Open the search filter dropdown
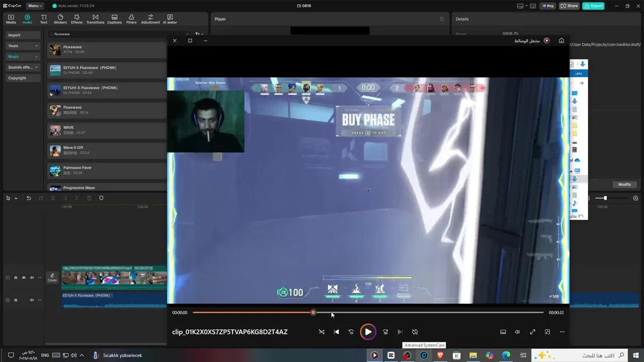 [x=199, y=34]
